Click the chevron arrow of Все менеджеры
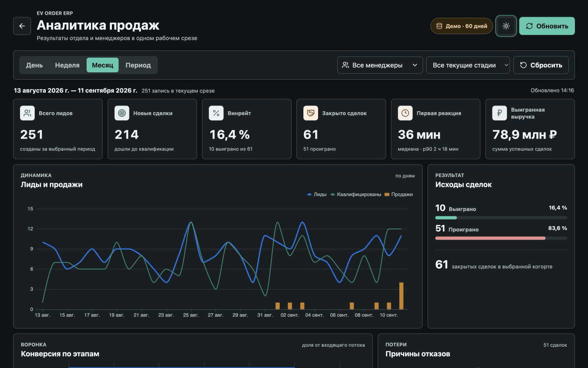 pos(415,65)
